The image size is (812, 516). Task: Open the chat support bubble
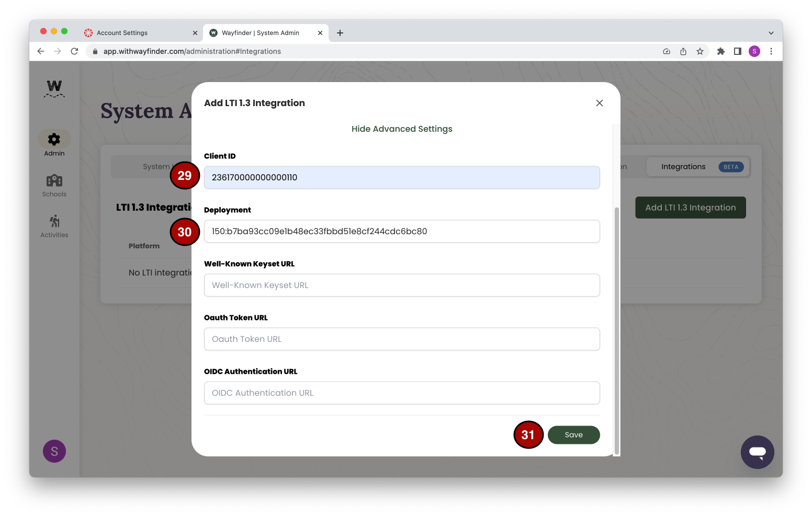click(x=757, y=452)
